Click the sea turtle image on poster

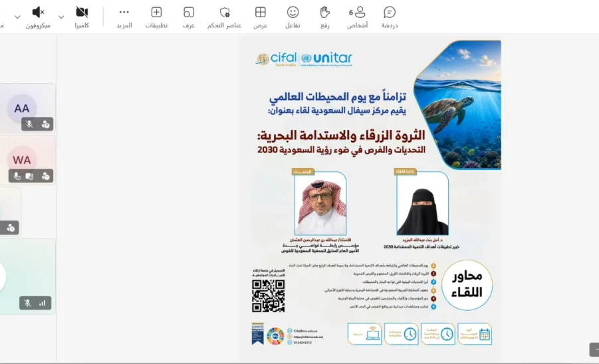(457, 105)
